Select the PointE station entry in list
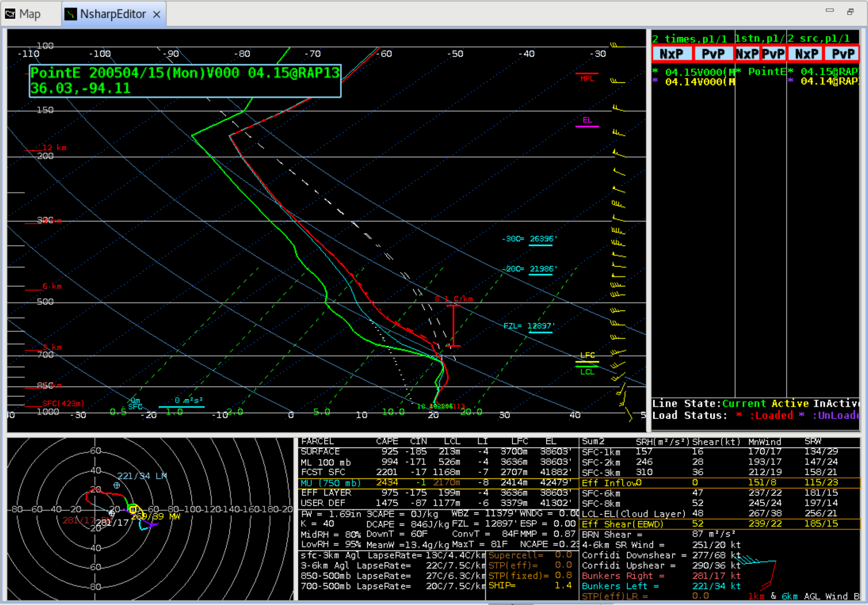This screenshot has width=868, height=605. click(761, 71)
